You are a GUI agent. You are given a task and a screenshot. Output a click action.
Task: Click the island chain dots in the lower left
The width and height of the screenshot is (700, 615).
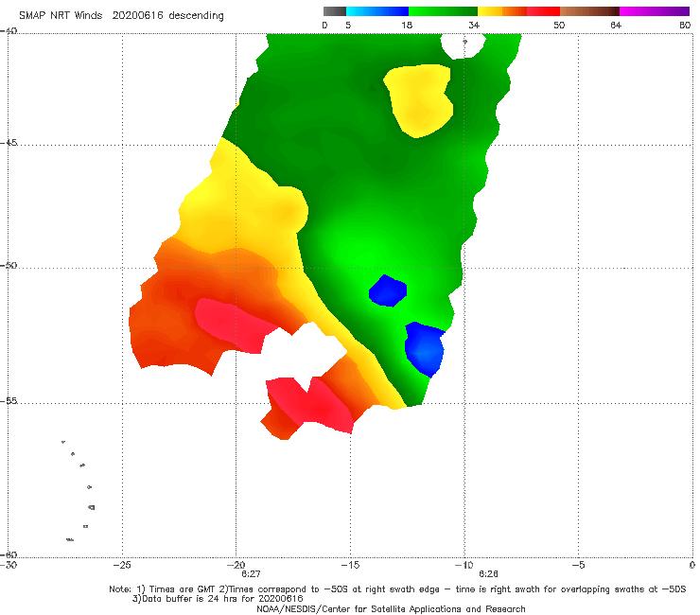click(x=79, y=491)
